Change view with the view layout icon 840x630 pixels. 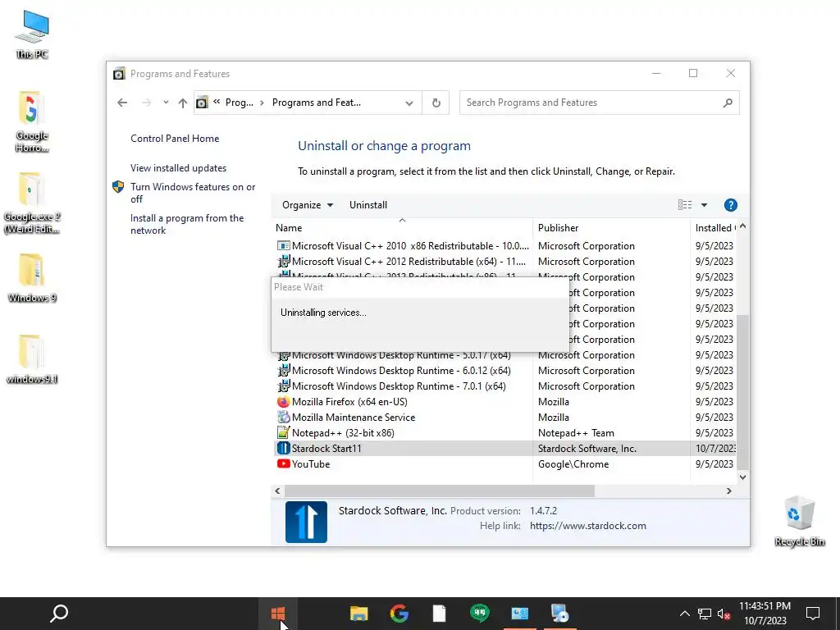[x=685, y=204]
